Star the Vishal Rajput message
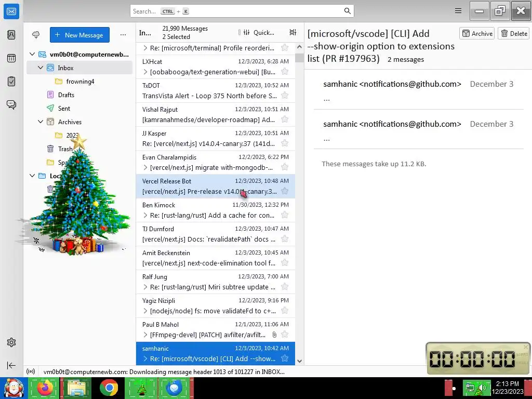 (x=285, y=119)
